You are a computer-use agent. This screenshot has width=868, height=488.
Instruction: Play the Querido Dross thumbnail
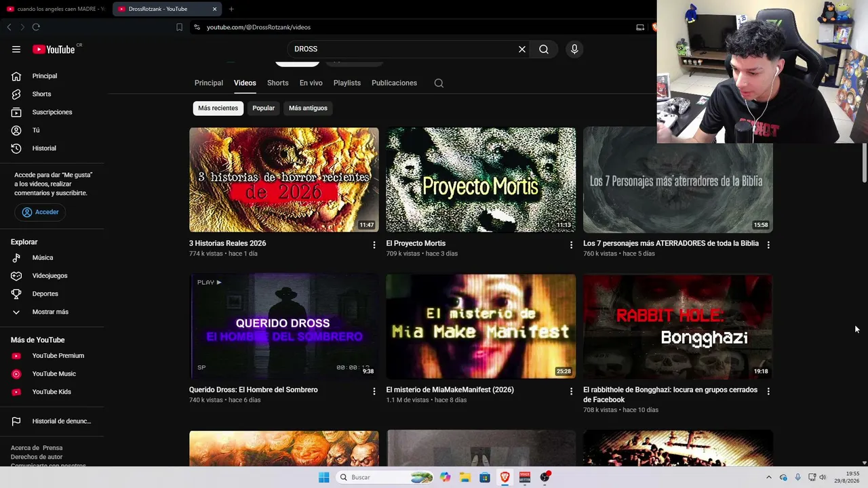(x=284, y=326)
